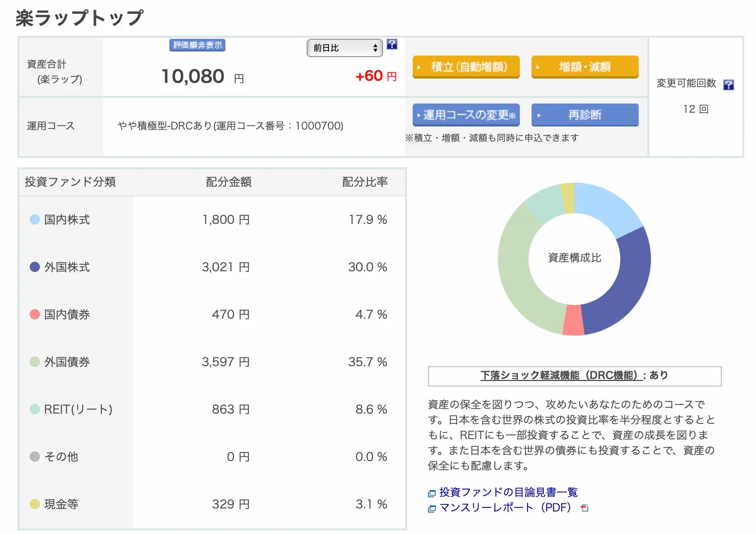Click total asset value 10,080 円

(203, 77)
